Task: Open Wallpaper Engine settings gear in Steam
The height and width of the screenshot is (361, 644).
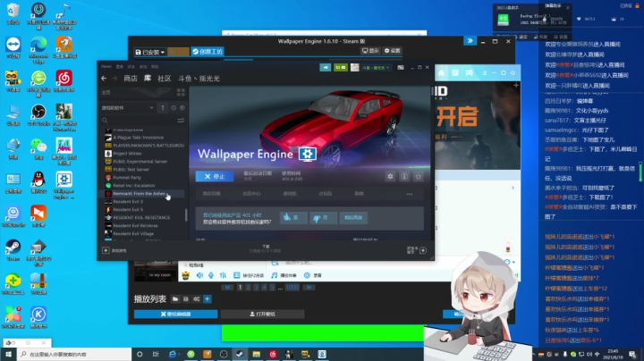Action: pos(390,176)
